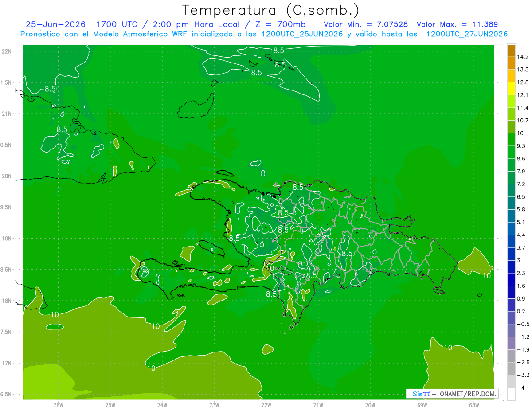Image resolution: width=532 pixels, height=411 pixels.
Task: Click the '8.5N' latitude axis label
Action: pos(7,270)
